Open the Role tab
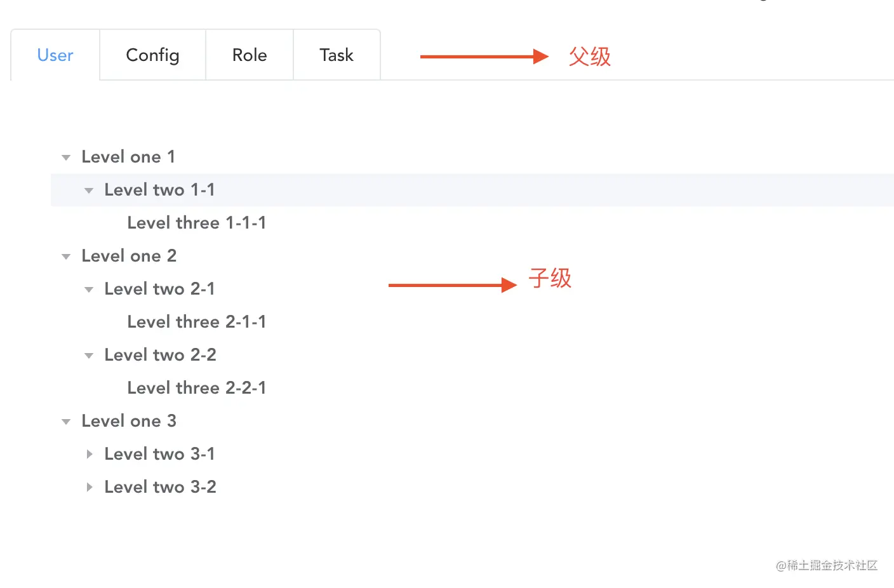 click(x=249, y=55)
